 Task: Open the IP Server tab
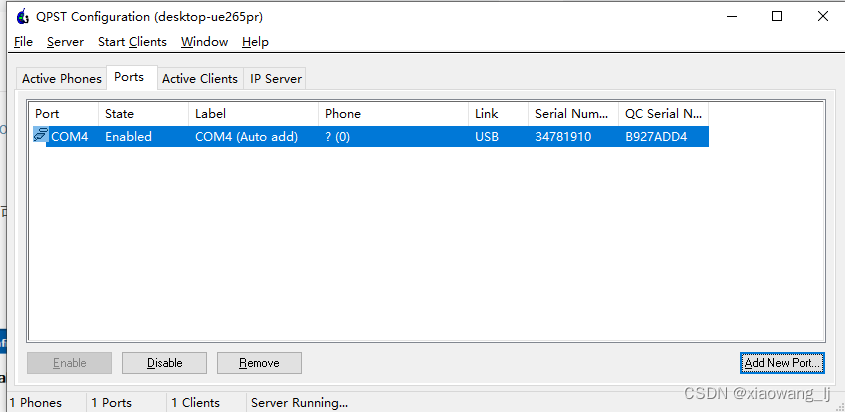click(275, 79)
